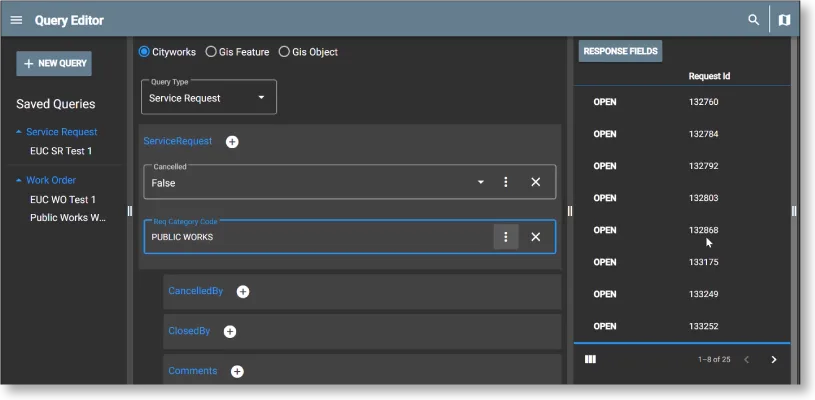Click the Request Id column header

click(709, 76)
